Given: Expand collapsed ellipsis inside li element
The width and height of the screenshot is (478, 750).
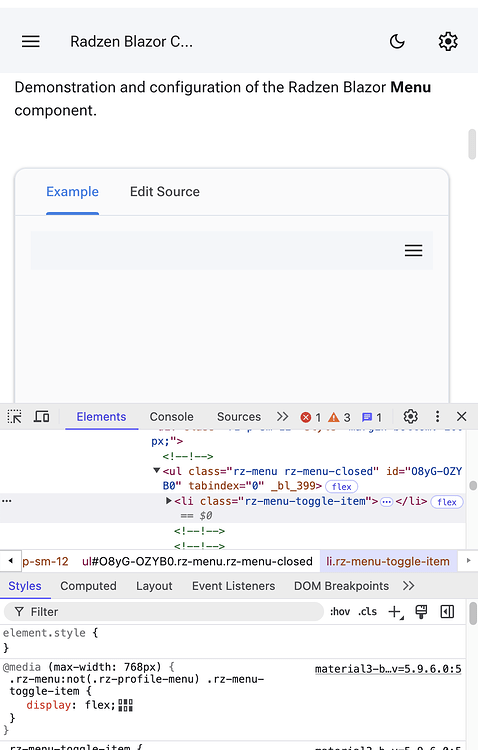Looking at the screenshot, I should [x=387, y=502].
